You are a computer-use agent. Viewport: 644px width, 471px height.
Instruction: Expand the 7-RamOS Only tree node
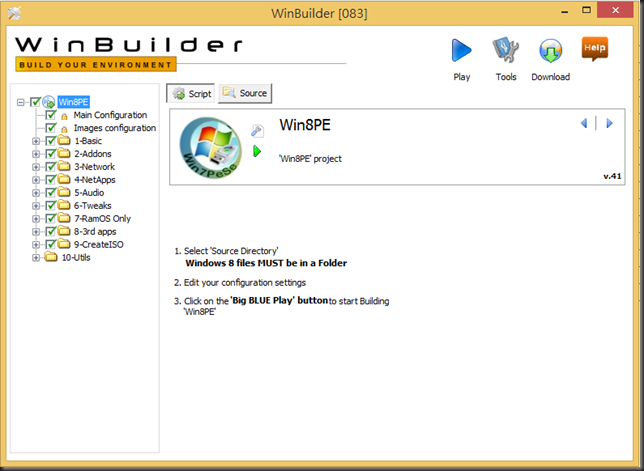pyautogui.click(x=36, y=219)
